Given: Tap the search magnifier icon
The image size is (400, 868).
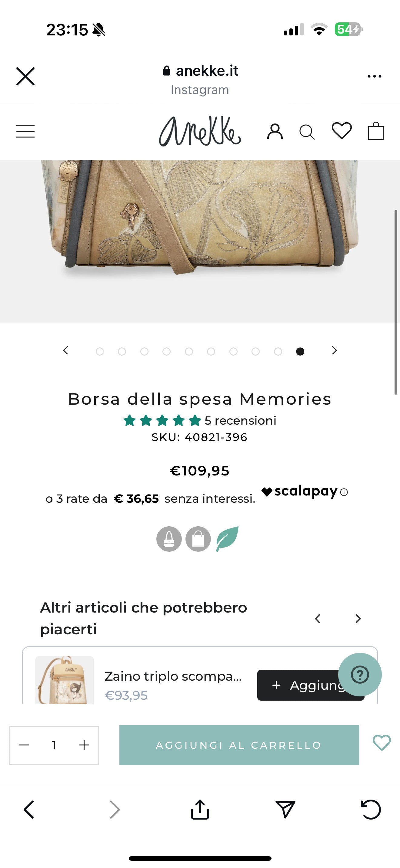Looking at the screenshot, I should click(307, 132).
